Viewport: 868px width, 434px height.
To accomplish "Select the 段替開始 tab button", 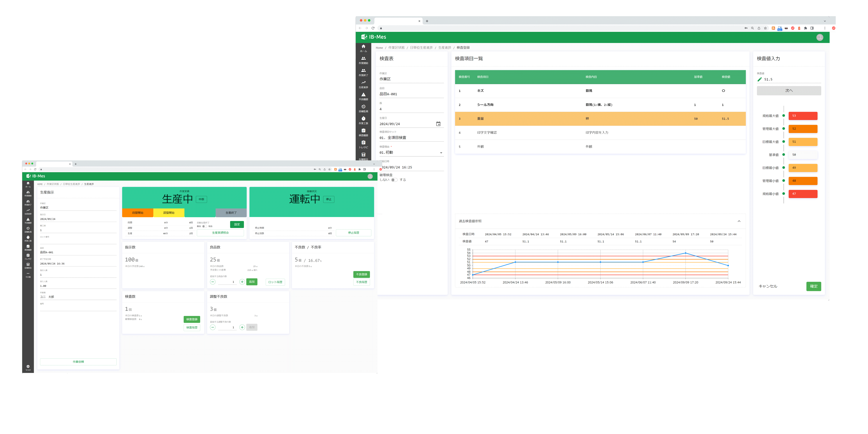I will coord(138,213).
